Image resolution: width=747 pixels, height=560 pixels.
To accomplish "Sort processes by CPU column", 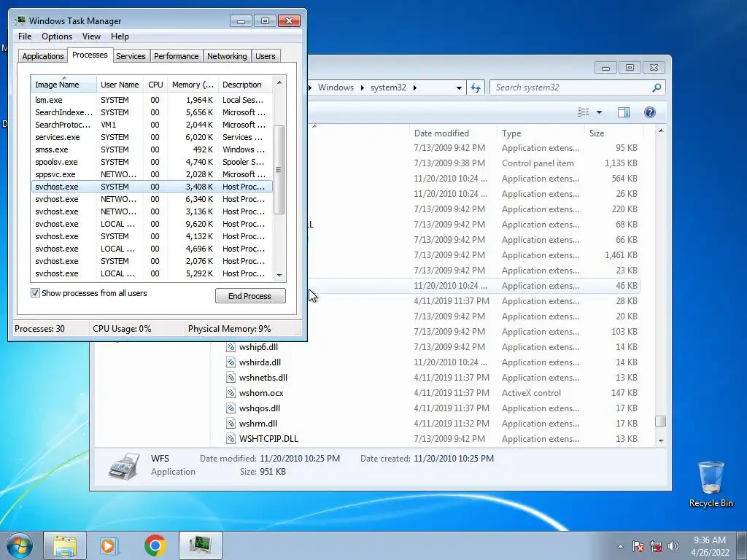I will pyautogui.click(x=155, y=85).
